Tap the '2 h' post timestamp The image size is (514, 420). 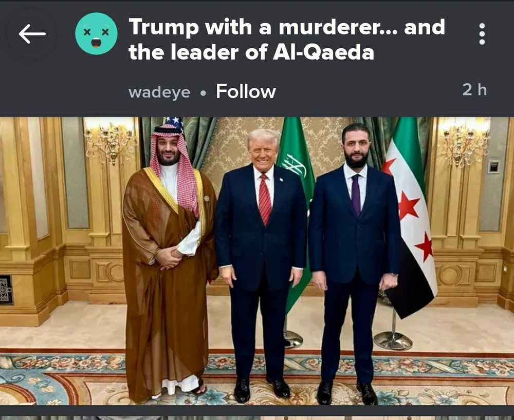(x=474, y=90)
